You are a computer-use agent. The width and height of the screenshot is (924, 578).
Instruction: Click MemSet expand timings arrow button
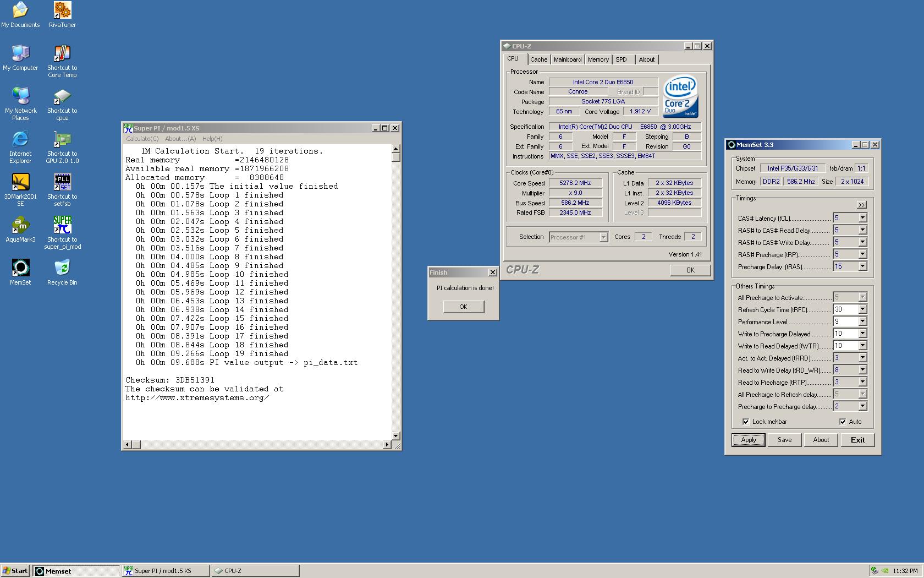coord(862,205)
